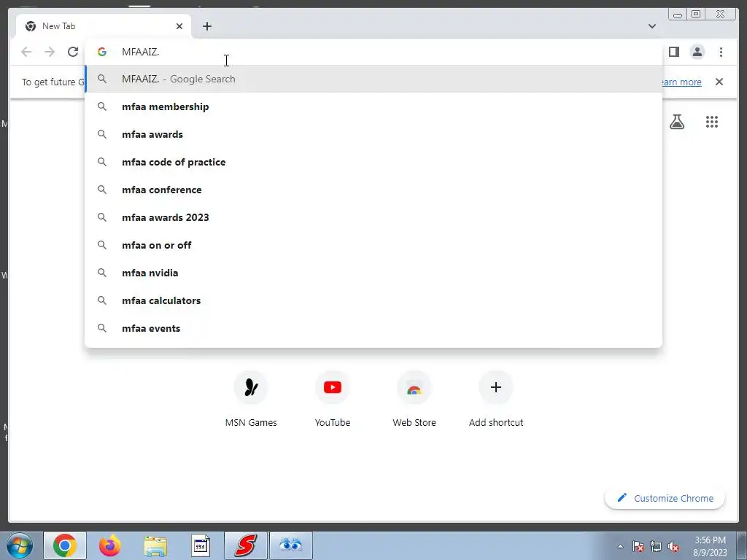Viewport: 747px width, 560px height.
Task: Click the Customize Chrome button
Action: (x=665, y=498)
